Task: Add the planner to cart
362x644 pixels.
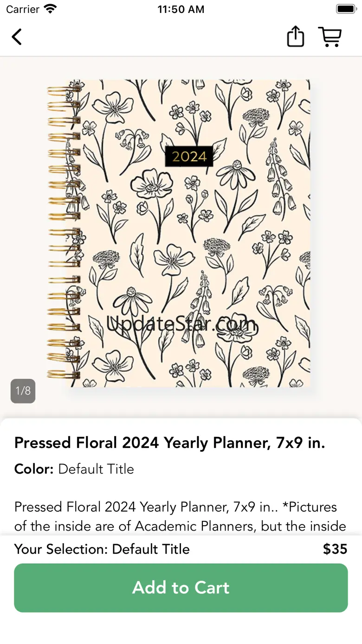Action: [x=181, y=588]
